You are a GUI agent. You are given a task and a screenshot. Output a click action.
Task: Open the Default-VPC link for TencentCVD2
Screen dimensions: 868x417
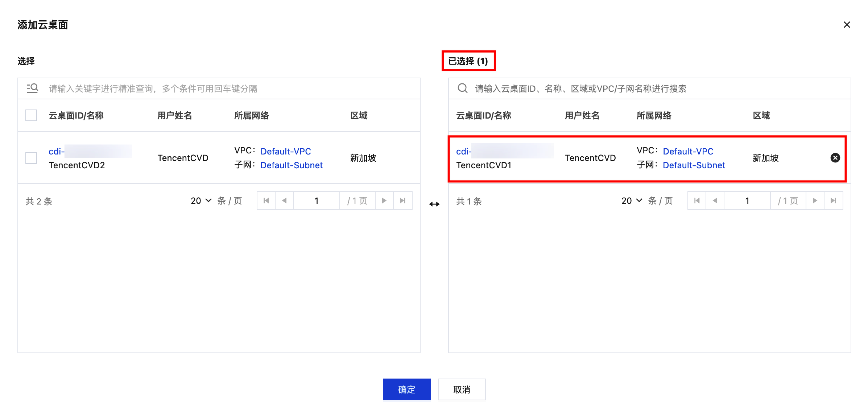(x=286, y=151)
